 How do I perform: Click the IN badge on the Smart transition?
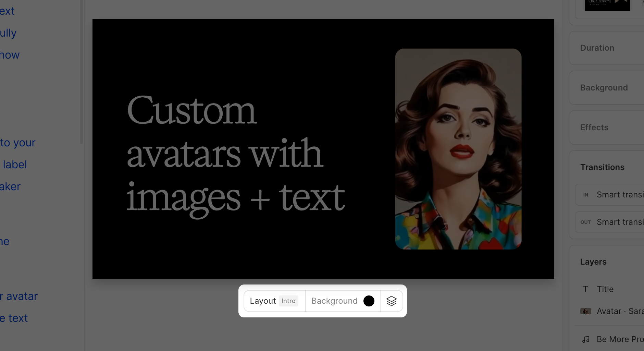pyautogui.click(x=585, y=194)
